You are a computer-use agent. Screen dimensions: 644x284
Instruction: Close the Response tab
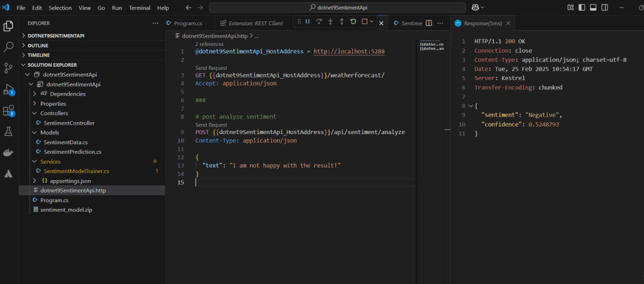tap(508, 23)
